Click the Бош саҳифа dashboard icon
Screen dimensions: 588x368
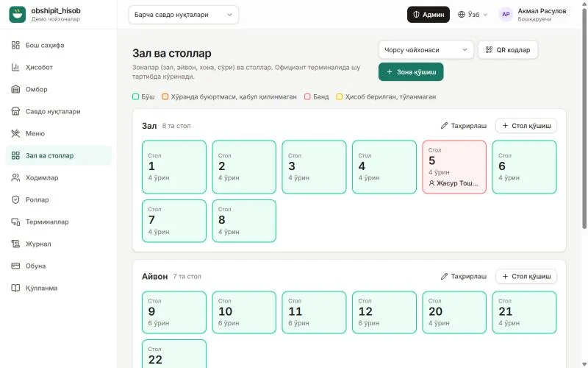(15, 45)
